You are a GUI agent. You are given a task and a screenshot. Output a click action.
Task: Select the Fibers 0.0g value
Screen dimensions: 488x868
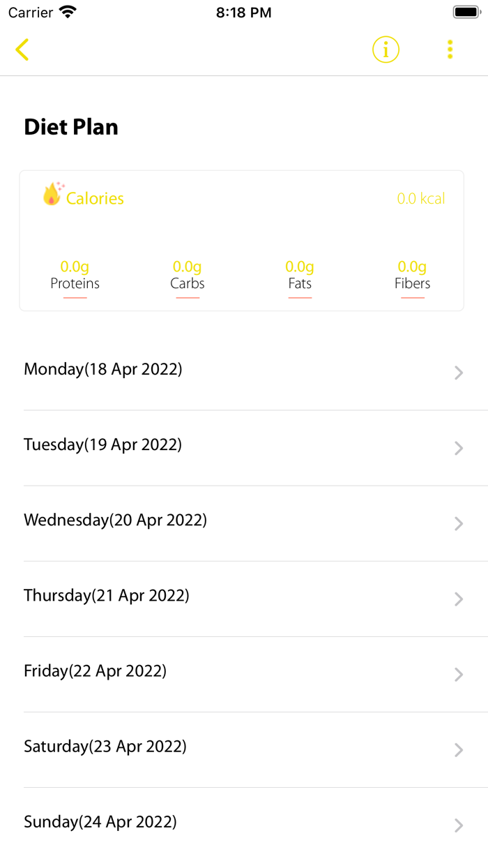pyautogui.click(x=412, y=266)
